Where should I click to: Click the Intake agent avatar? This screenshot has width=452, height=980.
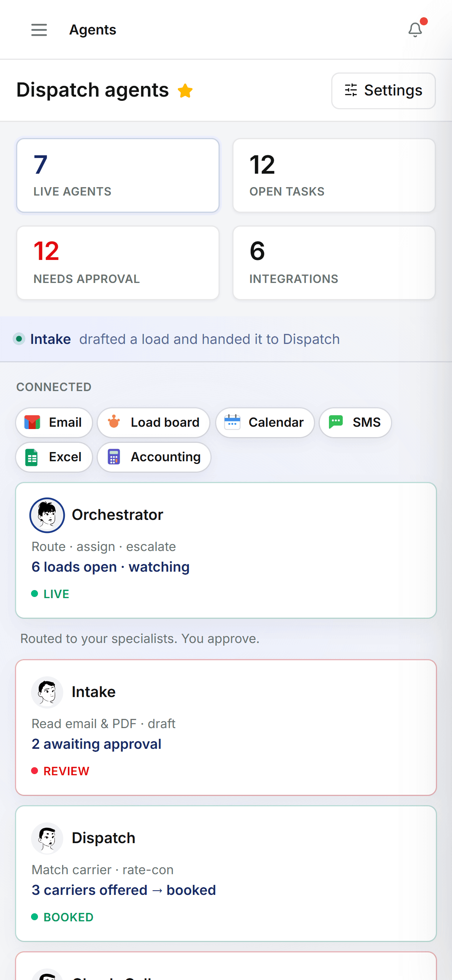tap(47, 692)
